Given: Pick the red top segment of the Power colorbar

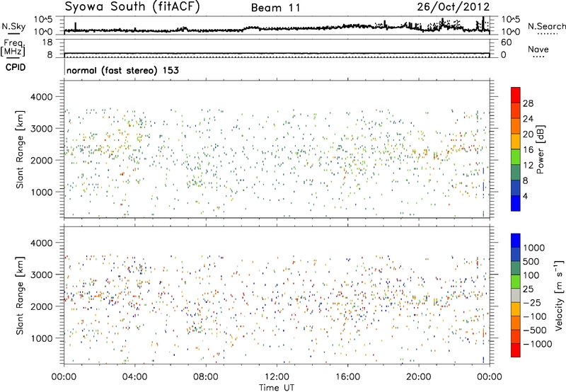Looking at the screenshot, I should click(516, 95).
